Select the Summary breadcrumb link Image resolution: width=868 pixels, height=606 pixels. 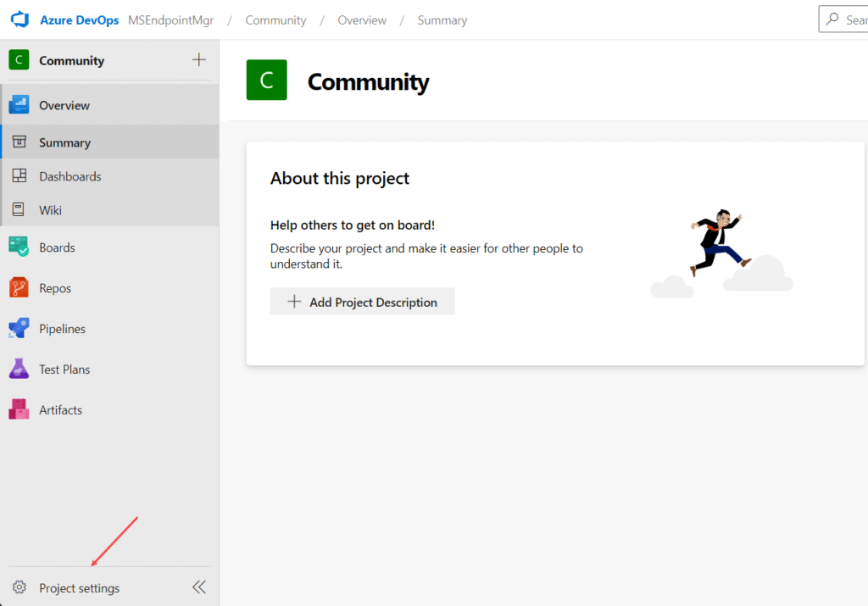pyautogui.click(x=442, y=20)
